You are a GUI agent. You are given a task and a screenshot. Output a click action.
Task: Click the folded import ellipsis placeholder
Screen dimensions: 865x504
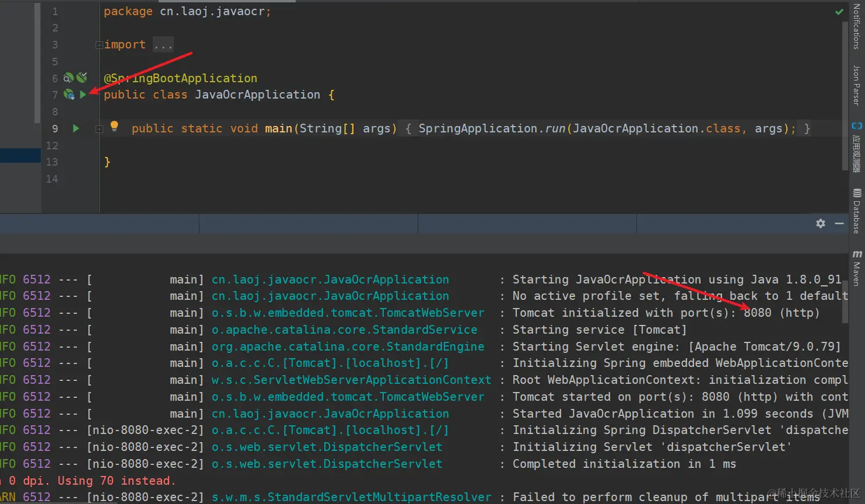(163, 45)
